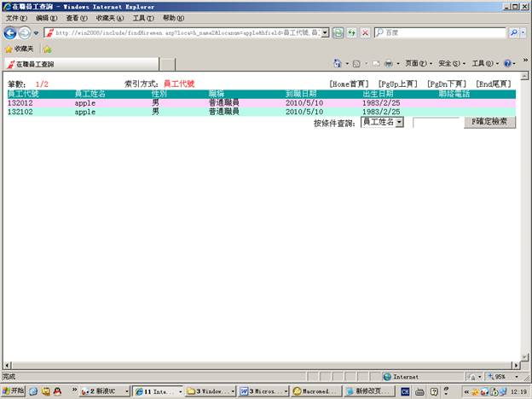Go to next page via [PgDn下頁]
The width and height of the screenshot is (532, 399).
tap(447, 84)
